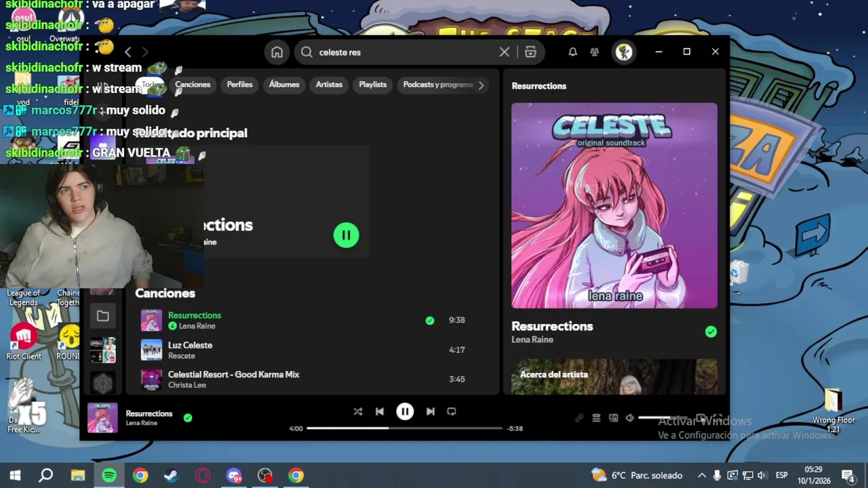Open Steam from the taskbar

[x=171, y=475]
